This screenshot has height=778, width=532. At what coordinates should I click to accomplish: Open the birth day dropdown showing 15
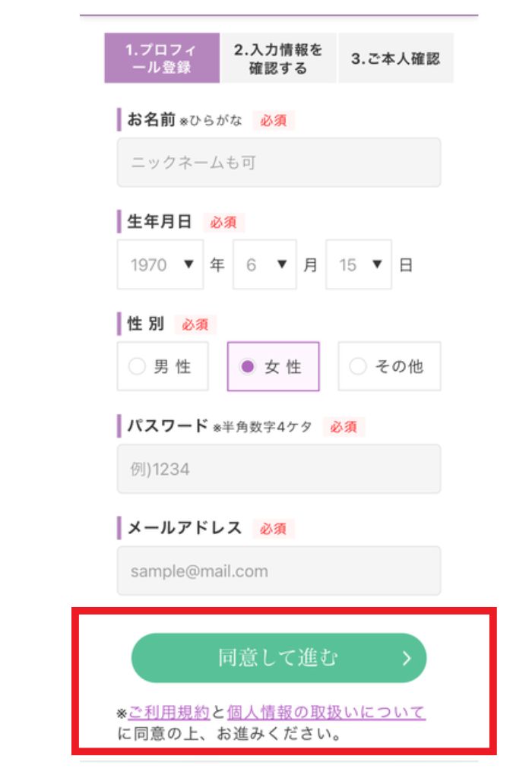(x=359, y=265)
